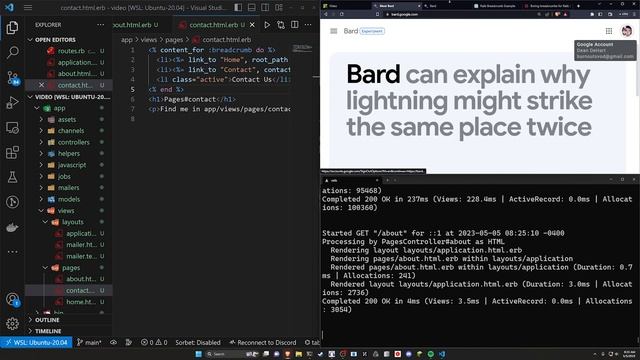Open Google Account avatar in Bard
640x360 pixels.
627,31
